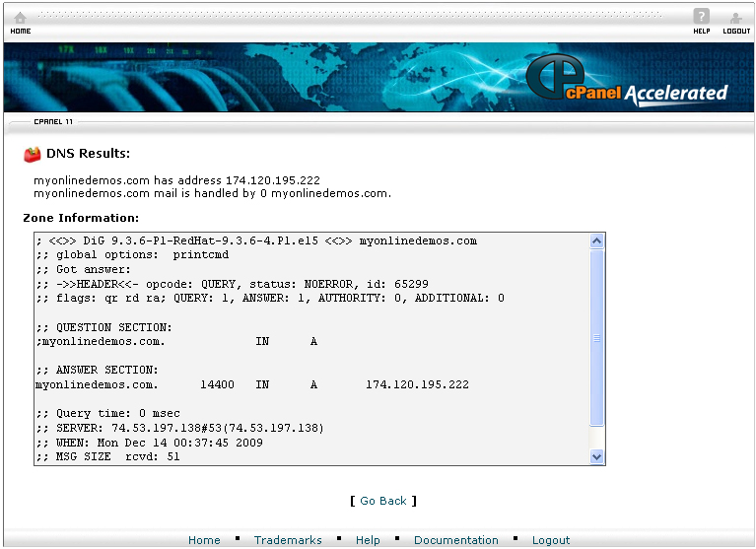The width and height of the screenshot is (756, 549).
Task: Click the 'global options: printcmd' line
Action: pyautogui.click(x=133, y=255)
